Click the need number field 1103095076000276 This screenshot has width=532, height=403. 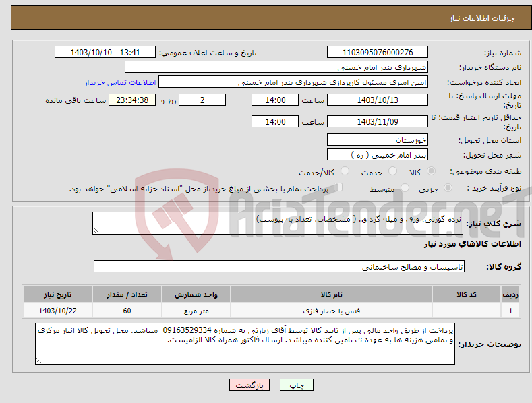pos(378,53)
